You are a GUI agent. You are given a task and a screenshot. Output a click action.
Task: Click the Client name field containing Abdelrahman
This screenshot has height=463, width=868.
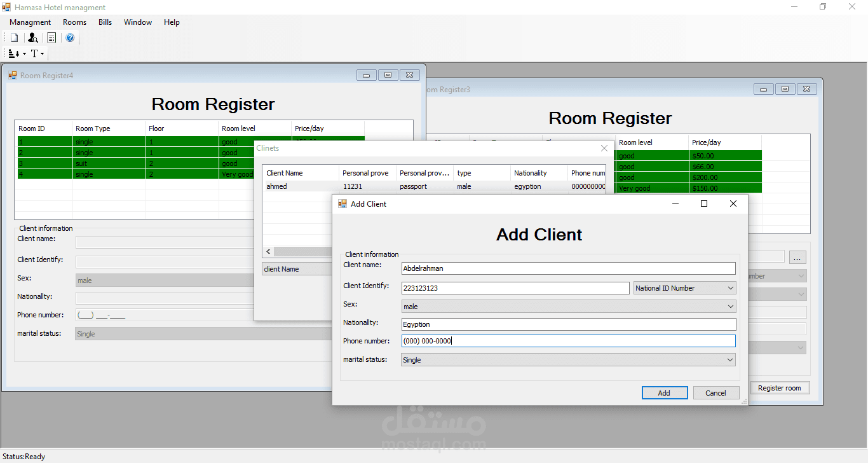coord(569,268)
